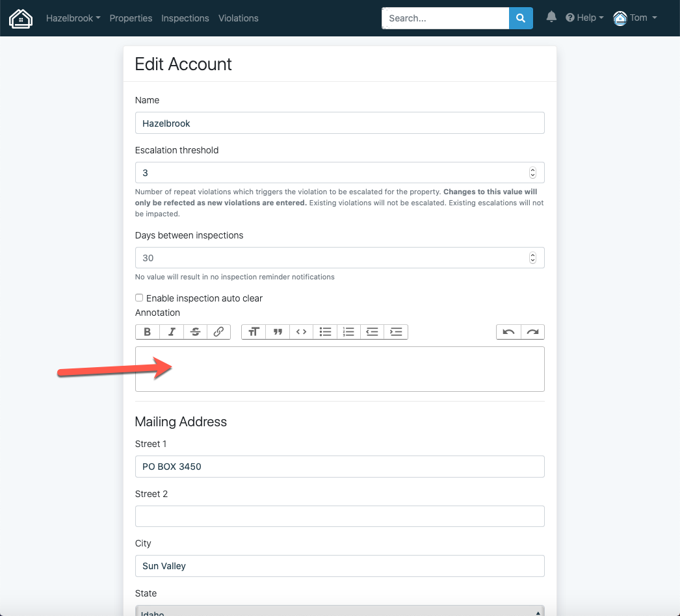Redo annotation edit
The image size is (680, 616).
(532, 332)
